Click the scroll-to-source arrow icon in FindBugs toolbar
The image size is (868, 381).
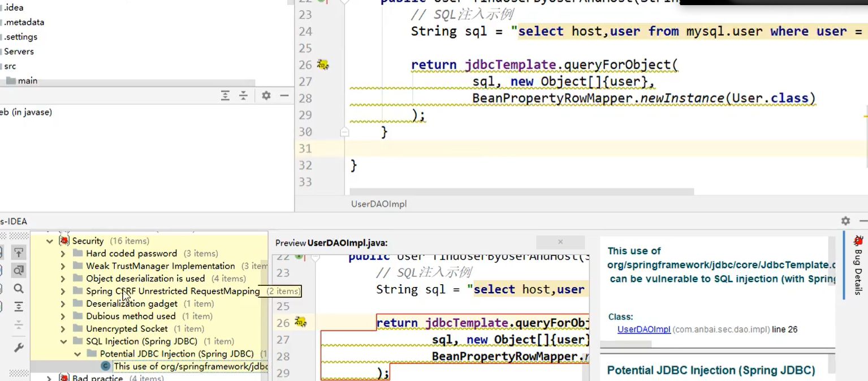click(19, 252)
